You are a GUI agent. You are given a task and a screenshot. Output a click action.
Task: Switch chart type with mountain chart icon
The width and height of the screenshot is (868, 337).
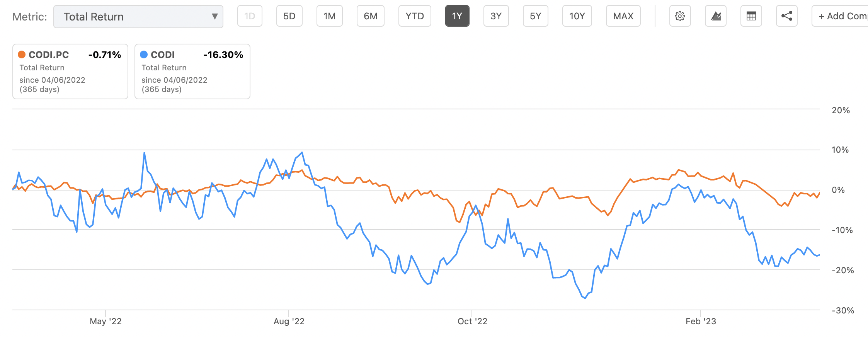[716, 16]
